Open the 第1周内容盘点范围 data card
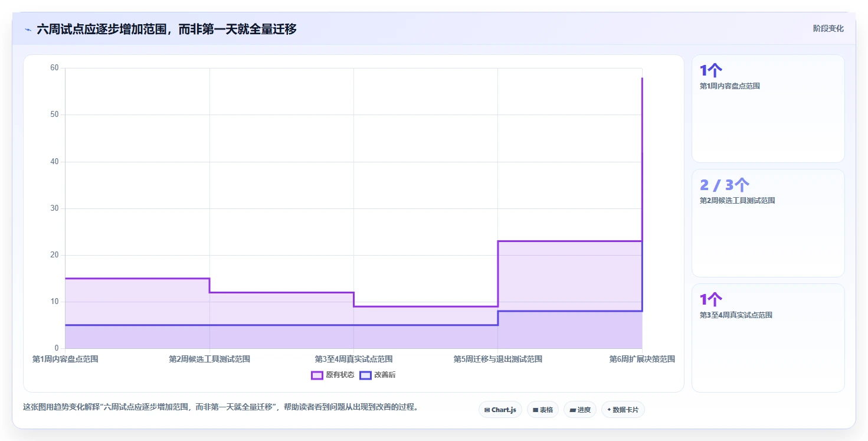This screenshot has width=868, height=441. click(768, 109)
